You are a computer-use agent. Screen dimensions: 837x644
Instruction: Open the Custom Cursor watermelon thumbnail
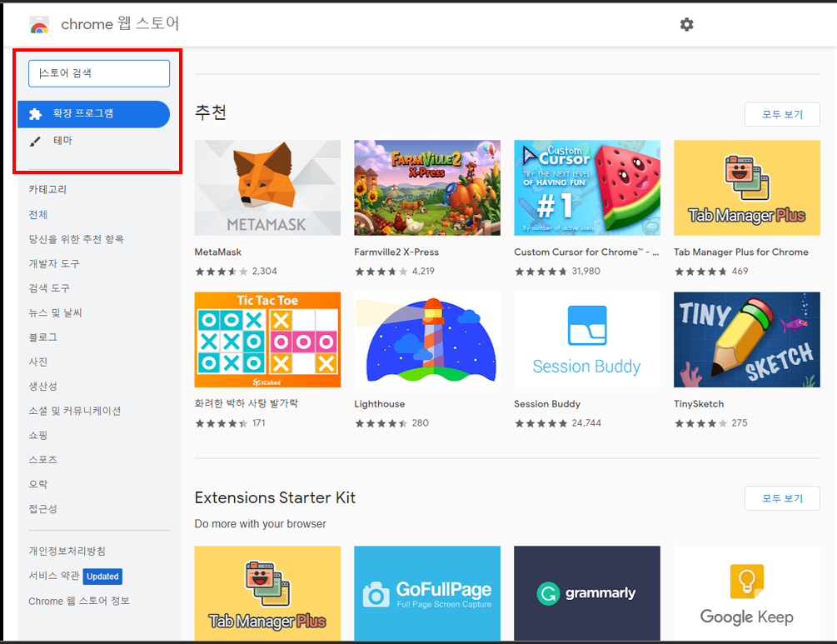tap(587, 188)
